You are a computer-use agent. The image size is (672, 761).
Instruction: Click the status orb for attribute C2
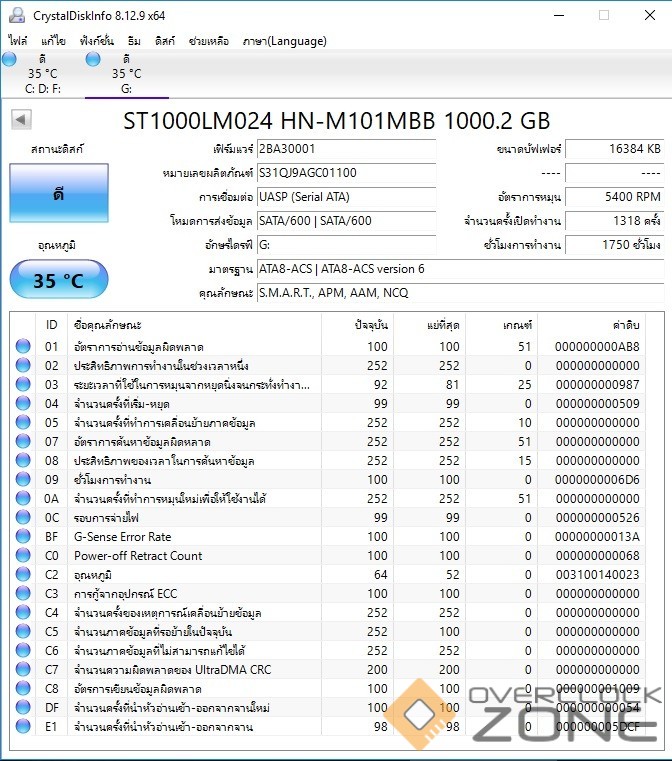(23, 574)
